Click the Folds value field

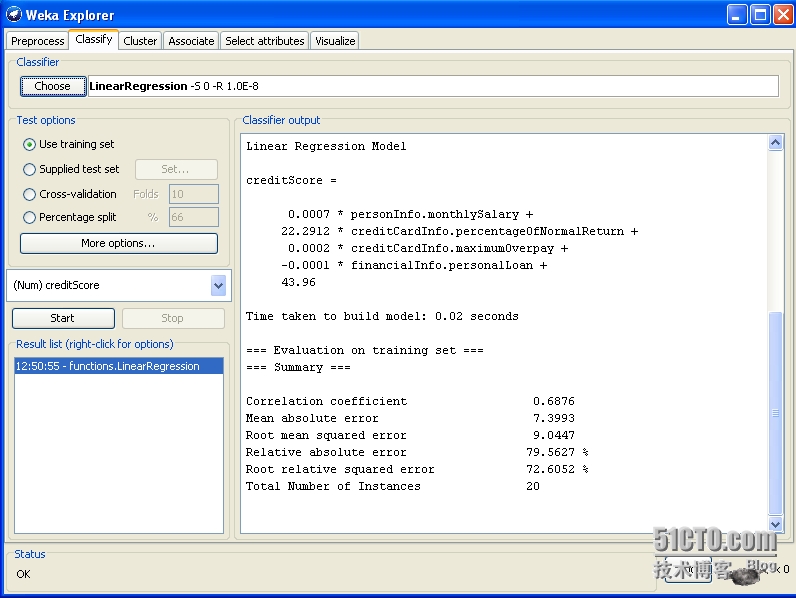click(193, 194)
